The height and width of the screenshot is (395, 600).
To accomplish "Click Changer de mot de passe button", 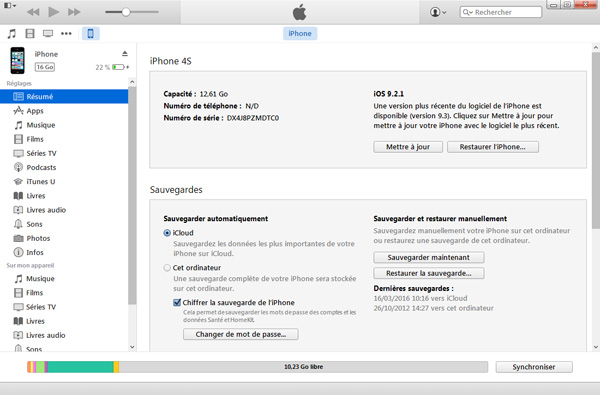I will [x=241, y=334].
